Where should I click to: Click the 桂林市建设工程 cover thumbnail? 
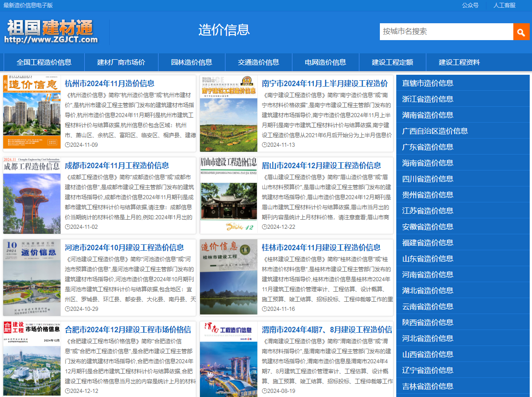(x=229, y=277)
